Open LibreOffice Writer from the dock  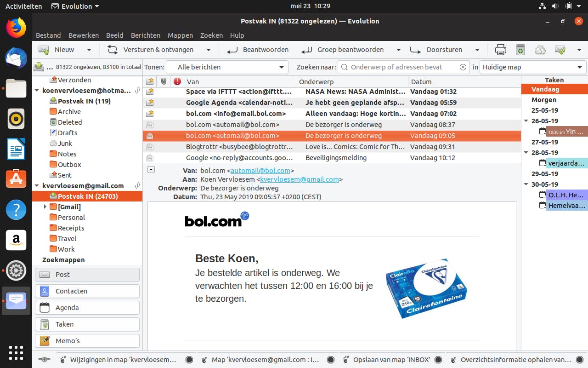[x=16, y=149]
